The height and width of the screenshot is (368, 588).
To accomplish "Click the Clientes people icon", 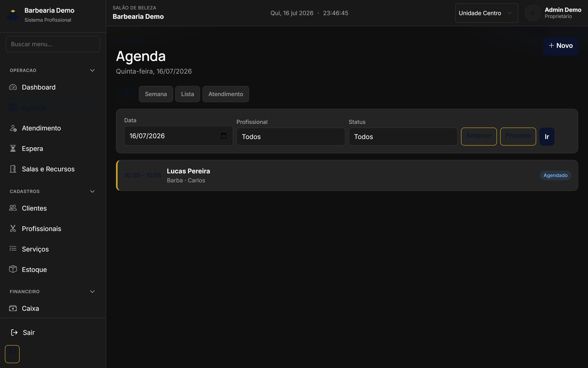I will coord(13,208).
